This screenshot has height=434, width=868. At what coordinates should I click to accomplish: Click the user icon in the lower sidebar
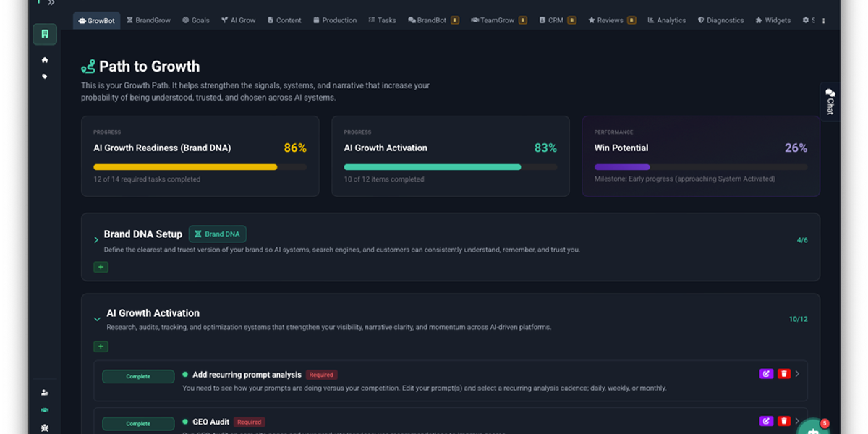tap(45, 393)
